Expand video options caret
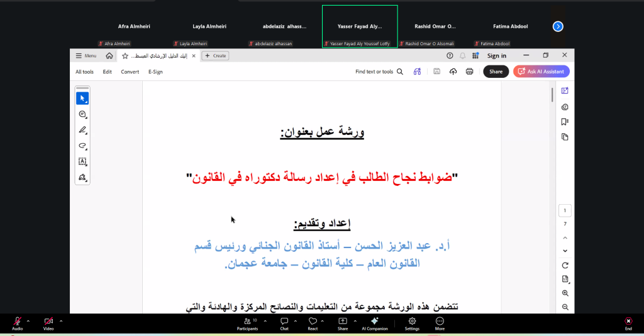 click(61, 321)
